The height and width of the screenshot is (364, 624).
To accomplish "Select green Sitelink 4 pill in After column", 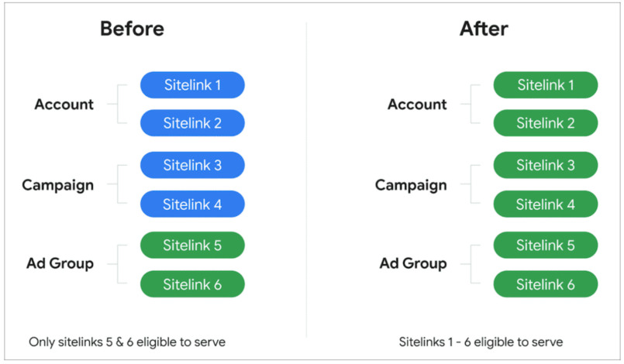I will pyautogui.click(x=546, y=204).
